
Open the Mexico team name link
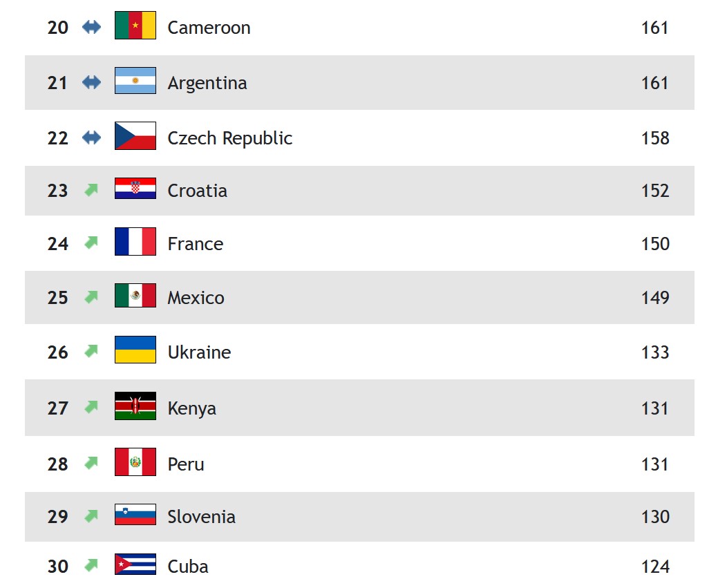[x=196, y=298]
